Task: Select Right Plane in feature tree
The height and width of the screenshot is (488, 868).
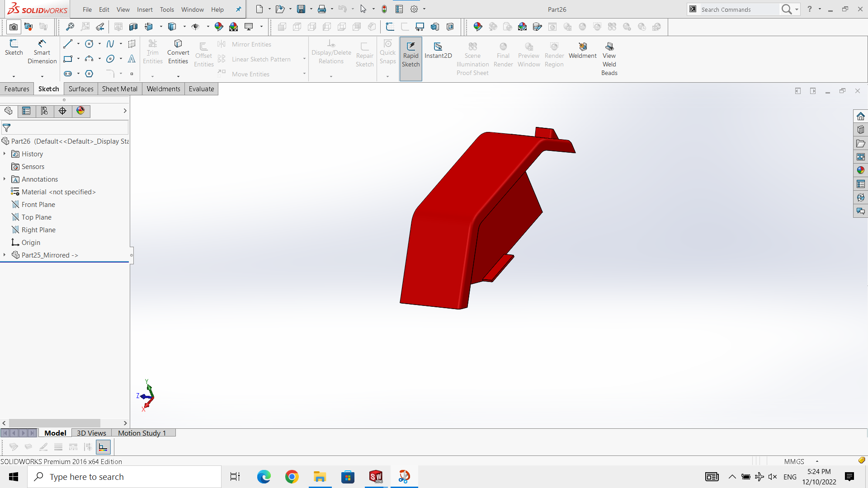Action: [38, 230]
